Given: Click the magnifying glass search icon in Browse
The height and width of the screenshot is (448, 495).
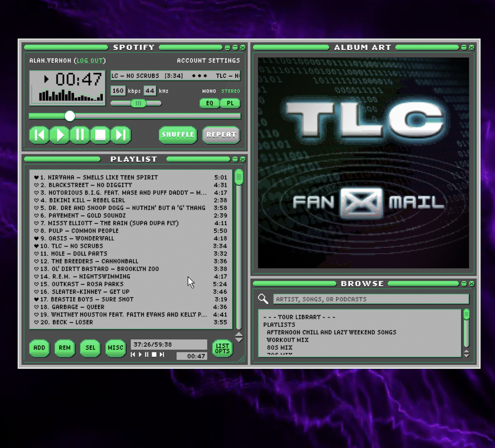Looking at the screenshot, I should pyautogui.click(x=263, y=298).
